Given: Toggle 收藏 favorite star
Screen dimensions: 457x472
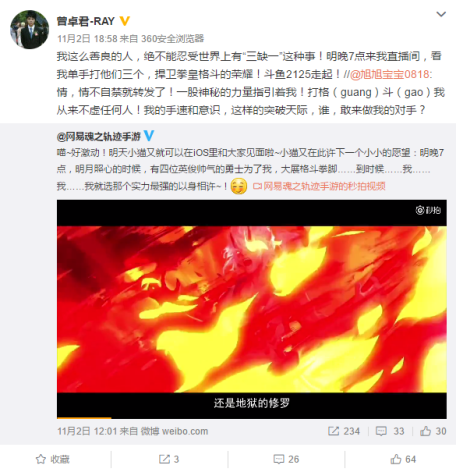Looking at the screenshot, I should (53, 459).
